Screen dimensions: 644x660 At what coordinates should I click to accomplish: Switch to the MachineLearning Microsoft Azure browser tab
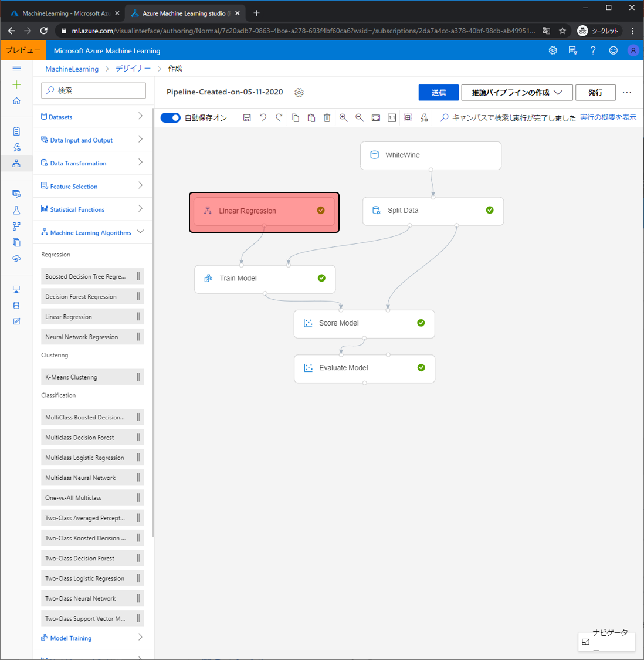click(x=65, y=13)
